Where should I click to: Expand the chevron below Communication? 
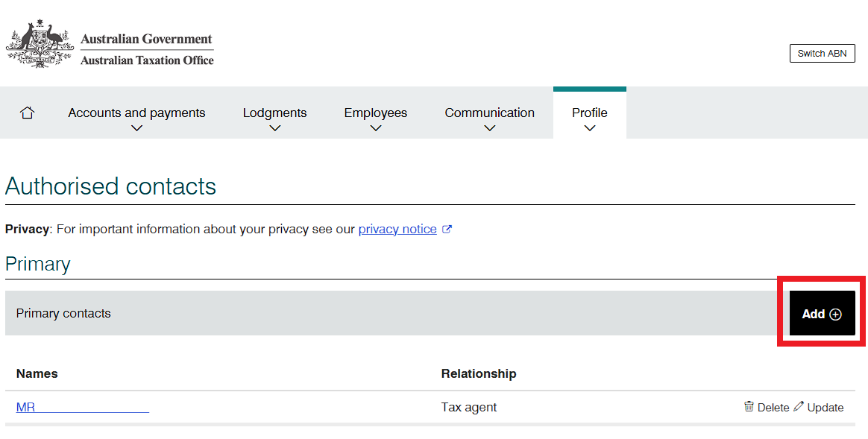pyautogui.click(x=489, y=128)
